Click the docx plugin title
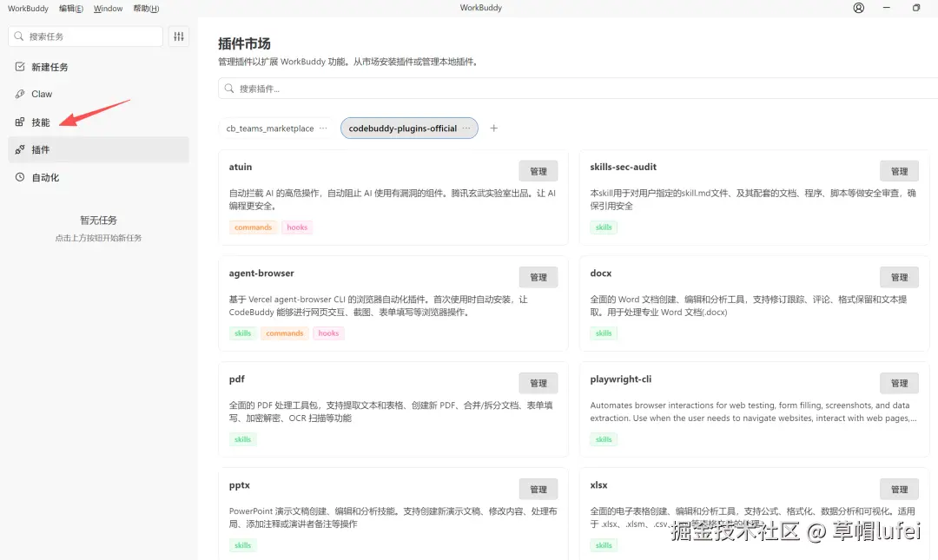The height and width of the screenshot is (560, 938). 601,273
